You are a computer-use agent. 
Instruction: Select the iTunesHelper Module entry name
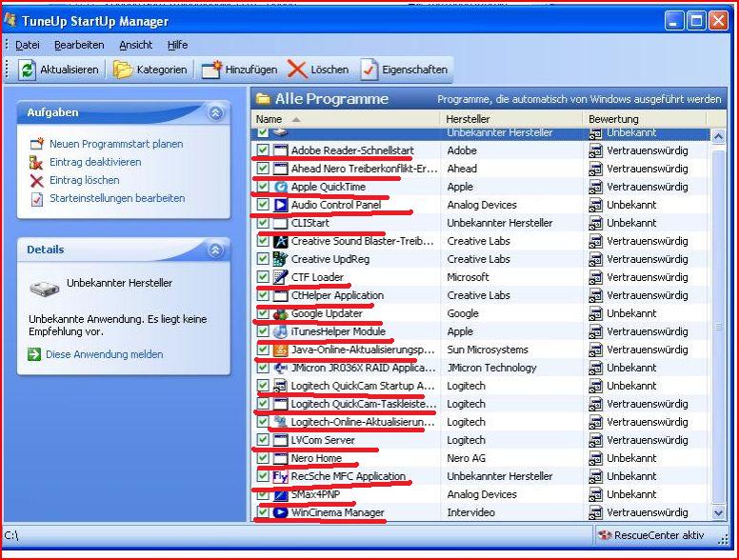(x=338, y=331)
